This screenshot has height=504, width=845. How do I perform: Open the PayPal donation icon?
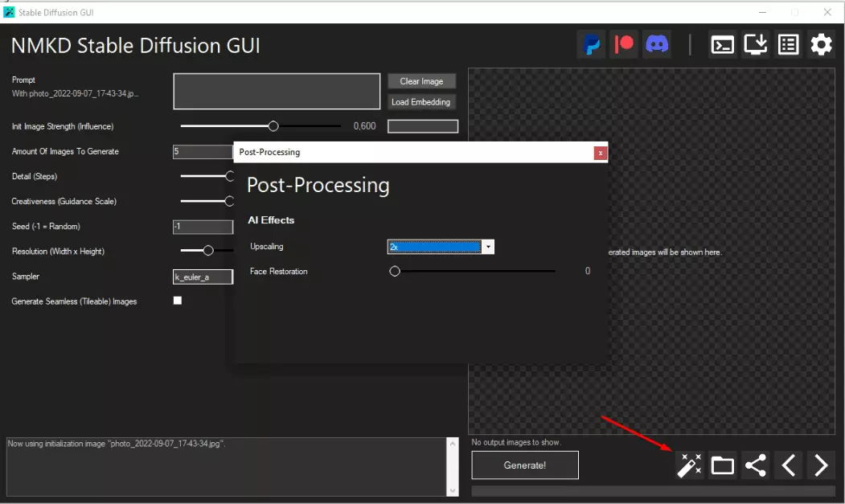coord(592,45)
